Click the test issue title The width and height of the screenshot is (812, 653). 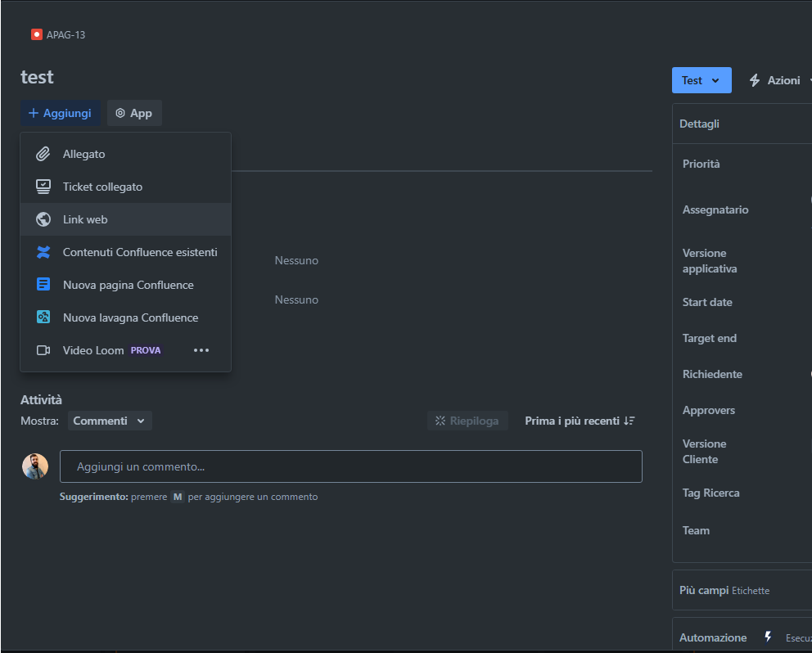[37, 77]
